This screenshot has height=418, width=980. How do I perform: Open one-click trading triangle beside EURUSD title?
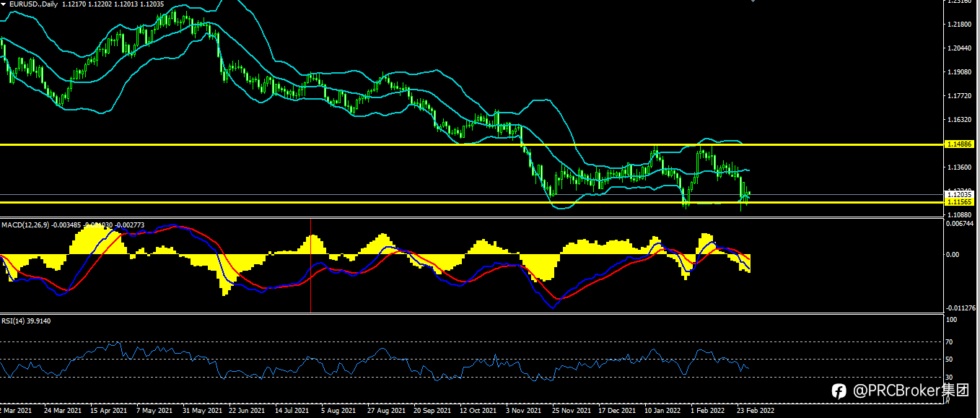(4, 4)
